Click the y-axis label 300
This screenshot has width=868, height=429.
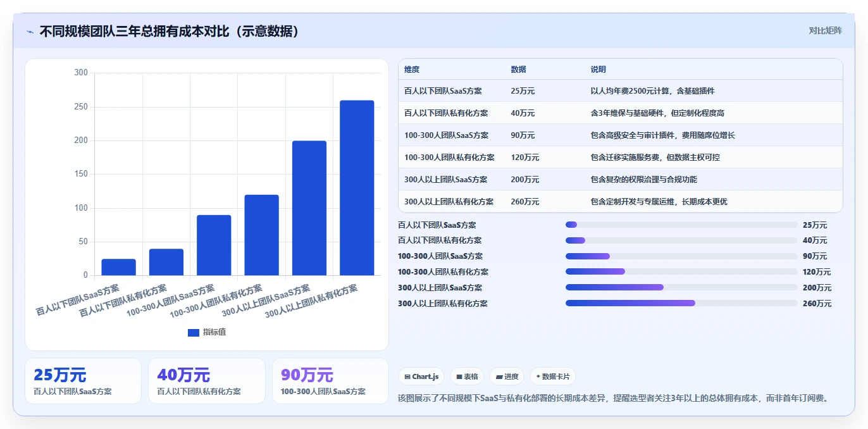(81, 73)
